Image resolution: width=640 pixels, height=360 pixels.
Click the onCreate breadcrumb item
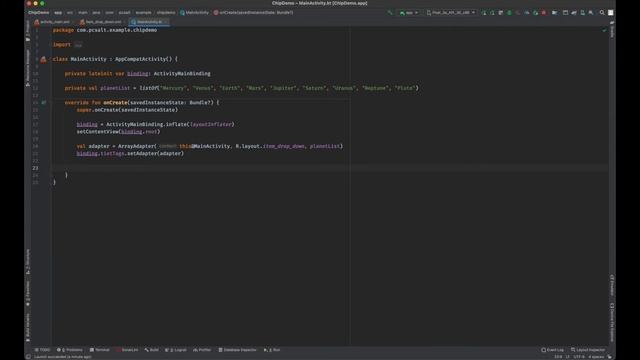click(x=253, y=13)
